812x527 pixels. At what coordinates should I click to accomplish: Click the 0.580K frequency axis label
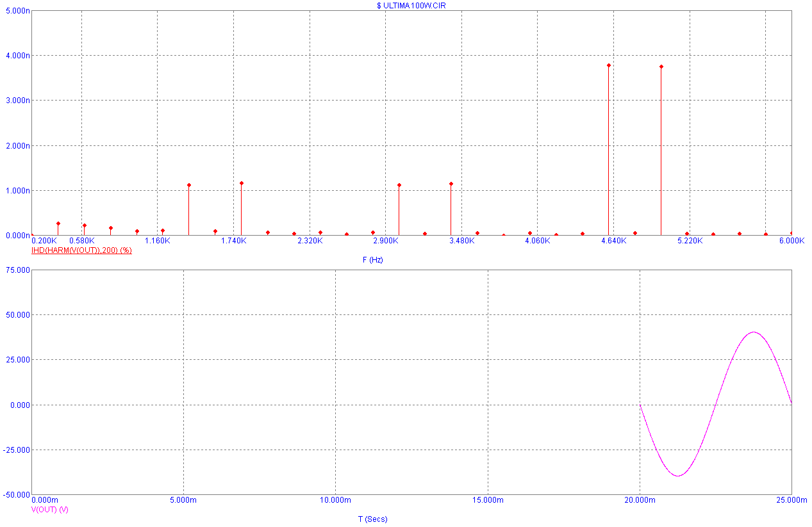(x=82, y=241)
